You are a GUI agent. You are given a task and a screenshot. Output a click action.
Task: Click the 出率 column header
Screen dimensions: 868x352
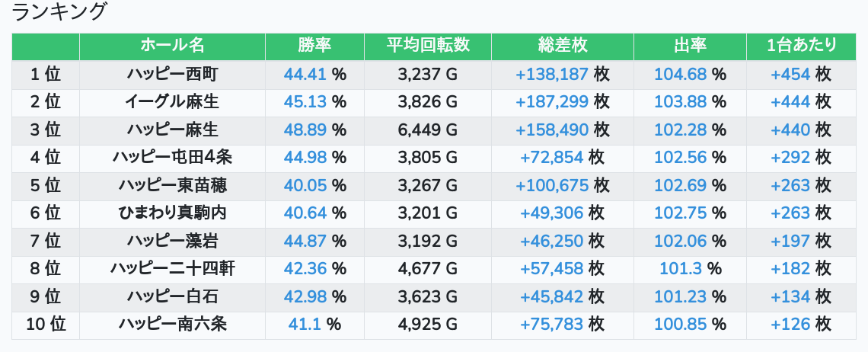pos(690,46)
